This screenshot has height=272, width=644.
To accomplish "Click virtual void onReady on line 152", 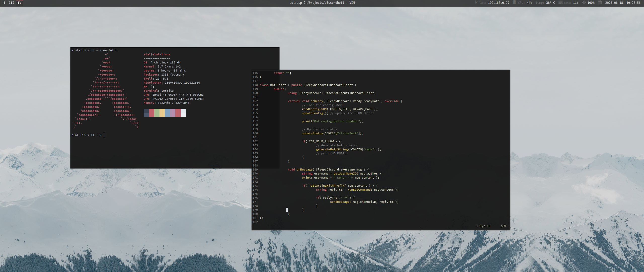I will (x=345, y=101).
